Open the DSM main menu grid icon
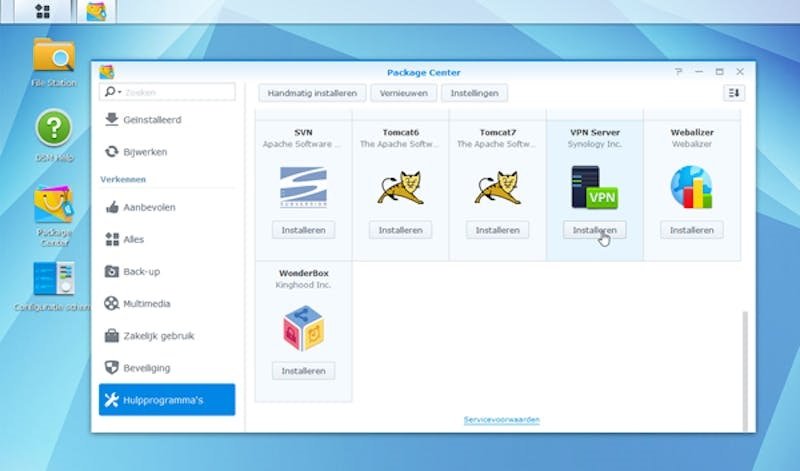 click(x=43, y=11)
